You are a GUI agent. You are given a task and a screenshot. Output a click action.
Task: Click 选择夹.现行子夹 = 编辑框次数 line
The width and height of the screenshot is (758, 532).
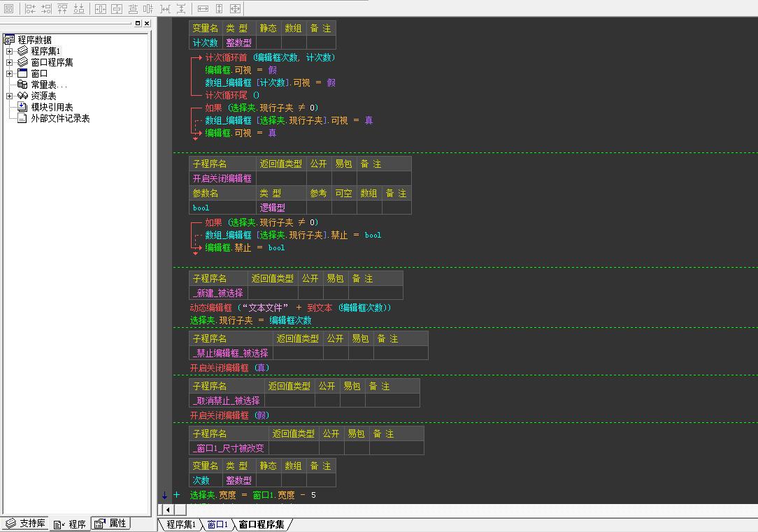tap(250, 320)
